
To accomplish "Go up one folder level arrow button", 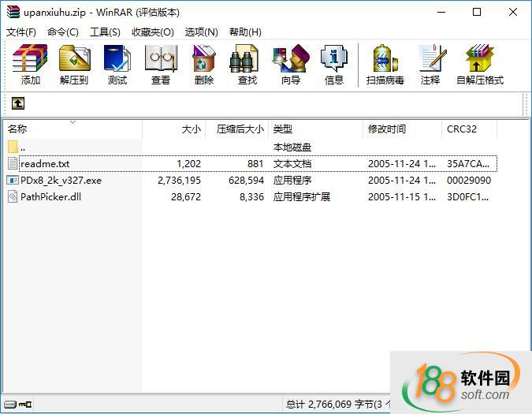I will click(x=18, y=103).
